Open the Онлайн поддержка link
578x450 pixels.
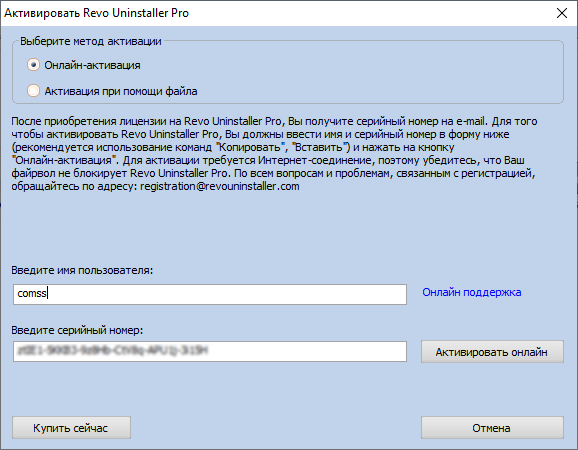tap(471, 292)
